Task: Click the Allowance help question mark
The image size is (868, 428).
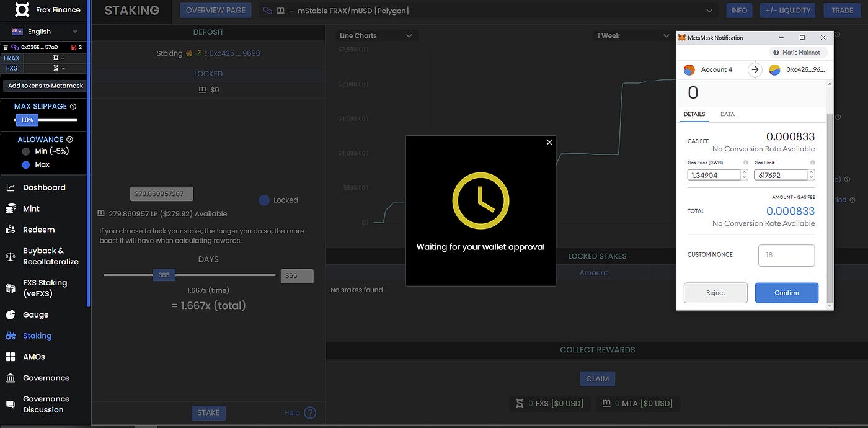Action: click(69, 140)
